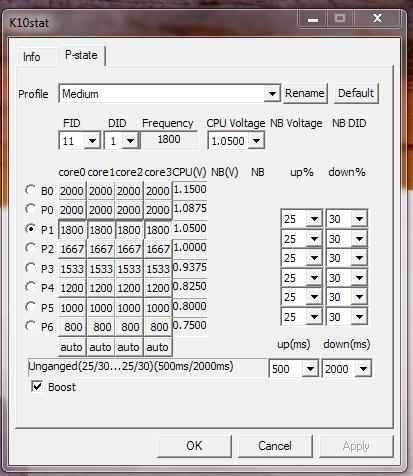
Task: Click the 1.1500 CPU voltage for B0
Action: [190, 190]
